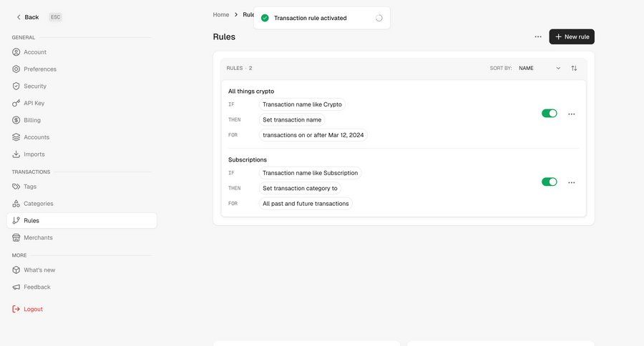Click the green checkmark in the notification toast

click(x=265, y=18)
